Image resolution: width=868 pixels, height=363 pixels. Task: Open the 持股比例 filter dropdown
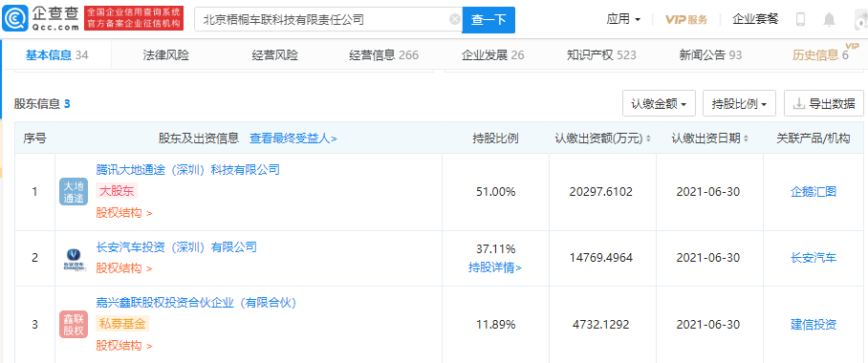tap(739, 103)
